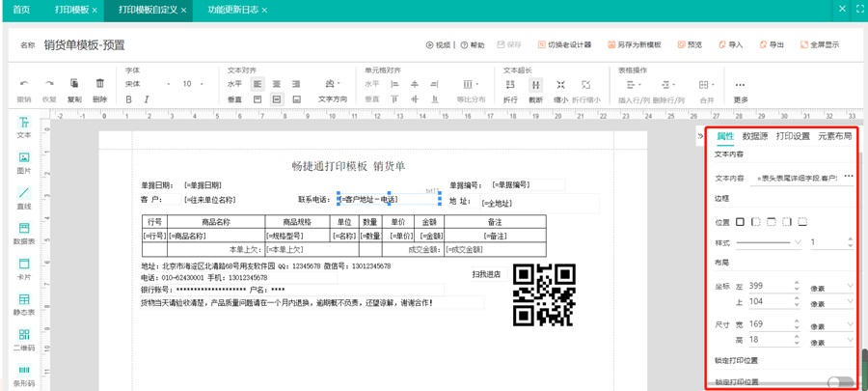Toggle the 锁定打印位置 switch
Screen dimensions: 868x391
click(839, 383)
